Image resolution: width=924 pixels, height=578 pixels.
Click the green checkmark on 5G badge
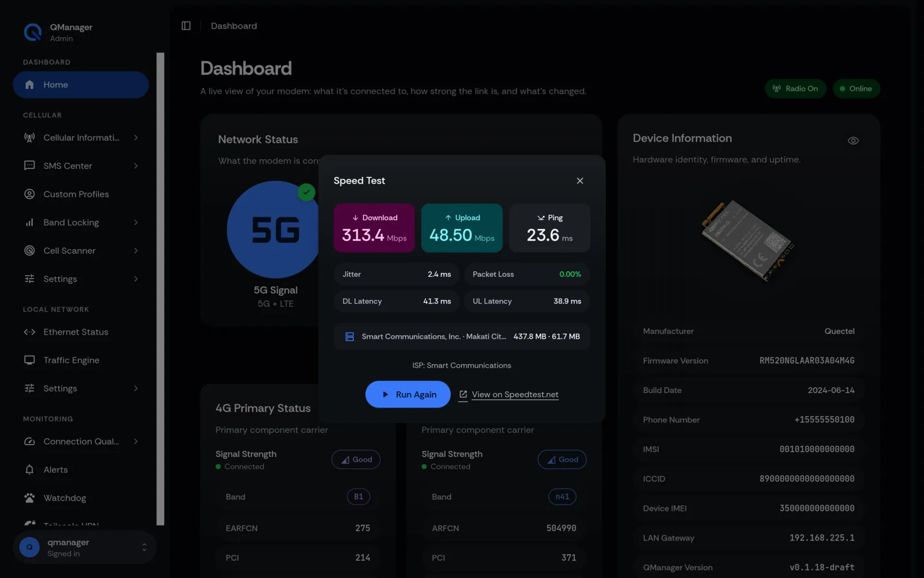(306, 192)
